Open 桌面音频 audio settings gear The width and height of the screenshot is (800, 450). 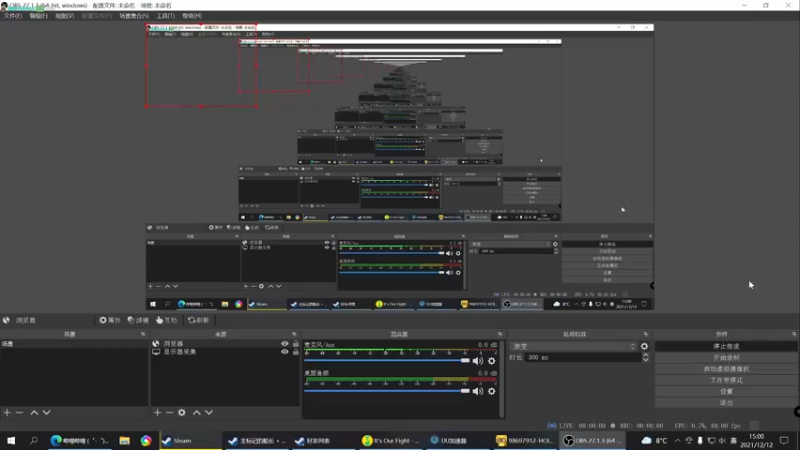click(491, 391)
